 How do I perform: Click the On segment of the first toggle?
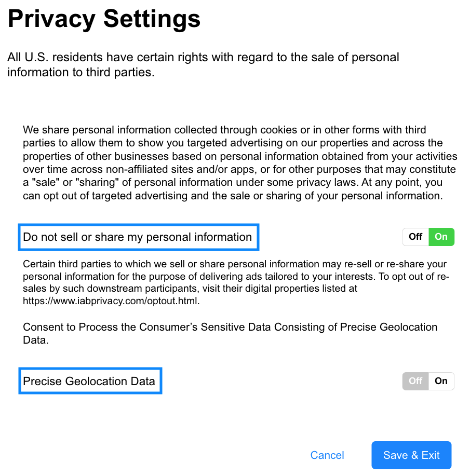point(441,237)
